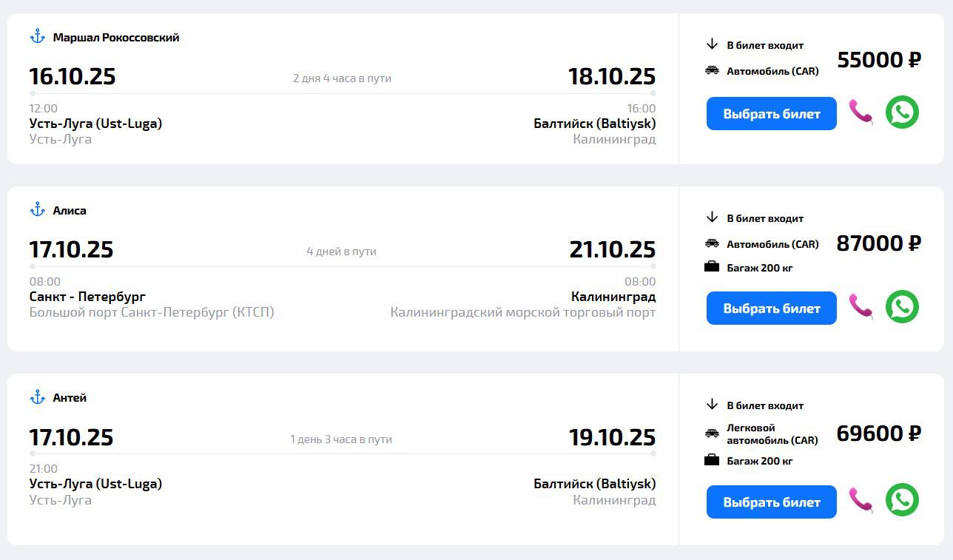Collapse 'В билет входит' arrow for Маршал Рокоссовский

[x=712, y=44]
